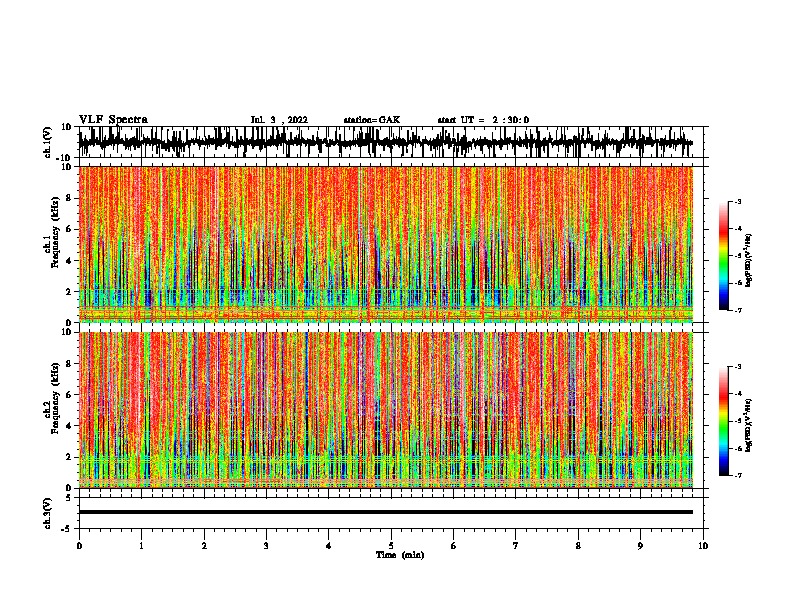Click the '9' tick on the time axis
Image resolution: width=792 pixels, height=612 pixels.
coord(640,546)
